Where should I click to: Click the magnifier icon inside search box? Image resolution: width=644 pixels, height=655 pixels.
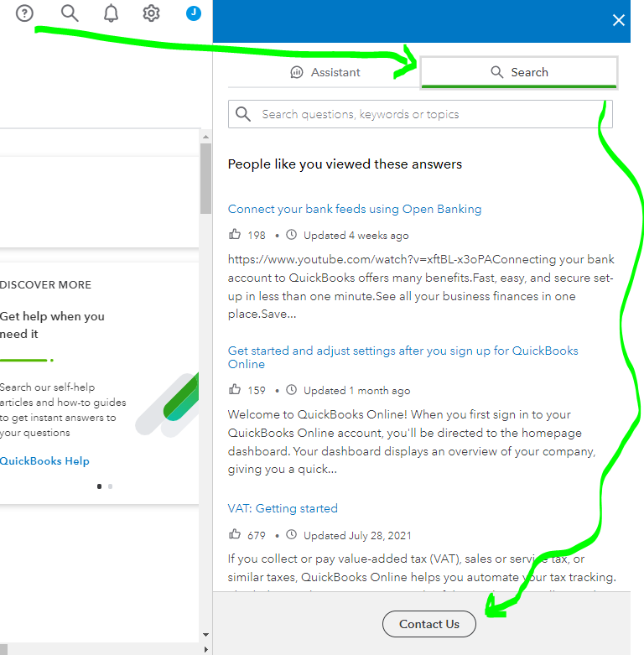coord(243,114)
